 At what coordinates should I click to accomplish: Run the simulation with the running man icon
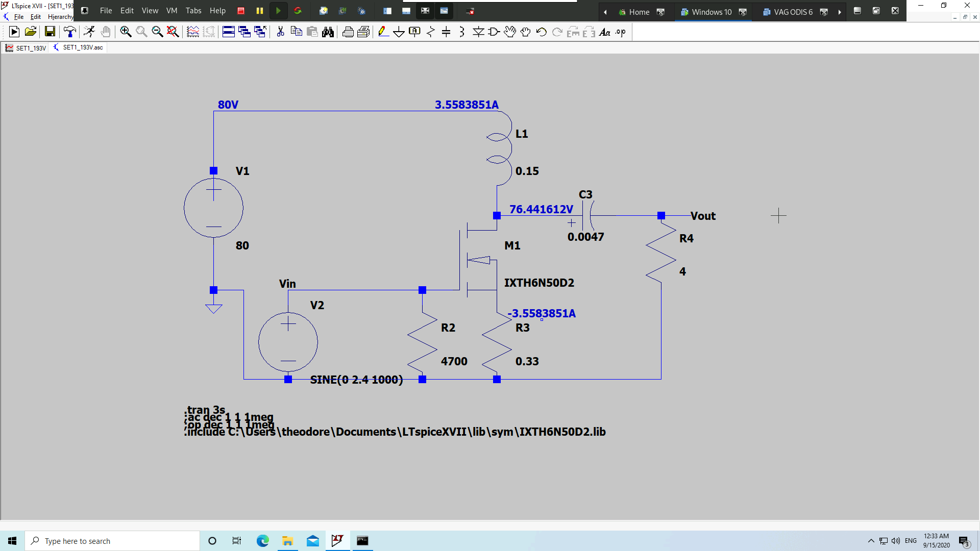click(x=89, y=32)
